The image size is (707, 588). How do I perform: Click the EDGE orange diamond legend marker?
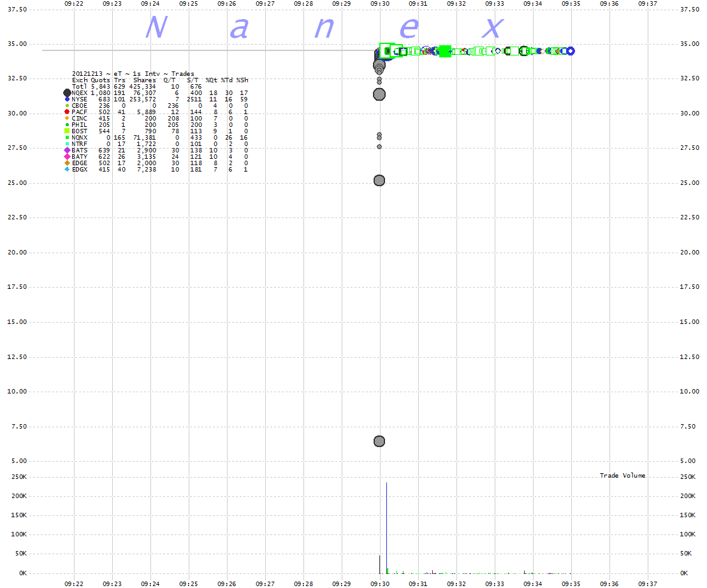tap(67, 163)
